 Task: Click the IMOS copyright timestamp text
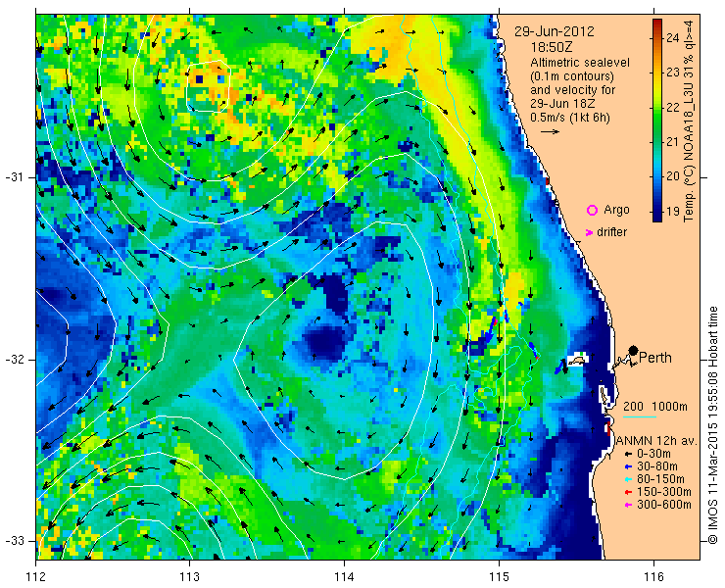[x=712, y=425]
